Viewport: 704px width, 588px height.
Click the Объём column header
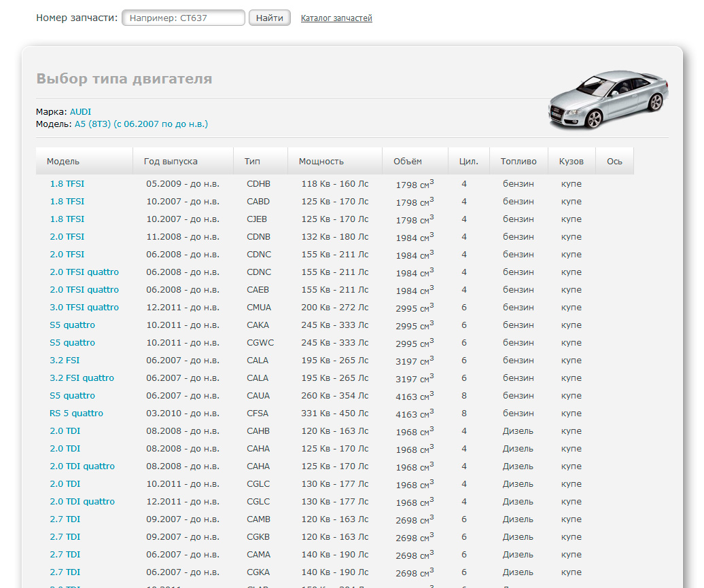407,162
